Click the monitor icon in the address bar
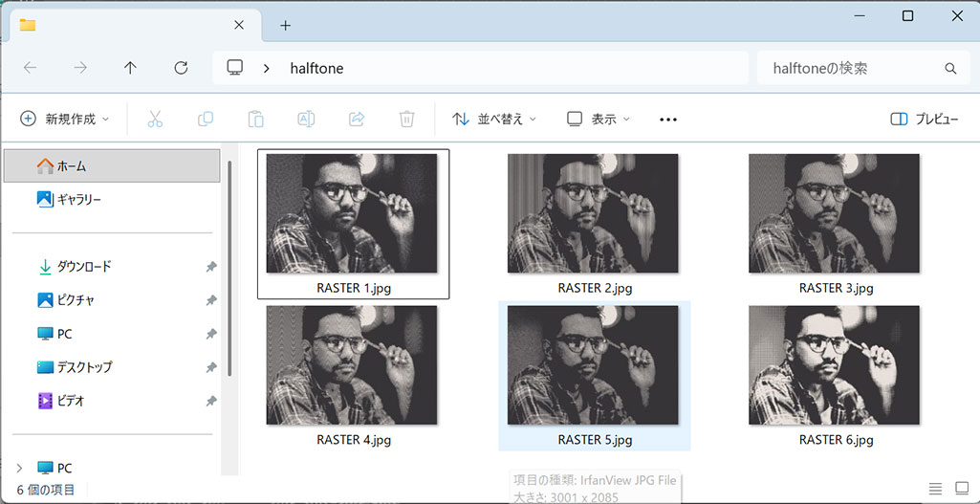The width and height of the screenshot is (980, 504). coord(234,68)
